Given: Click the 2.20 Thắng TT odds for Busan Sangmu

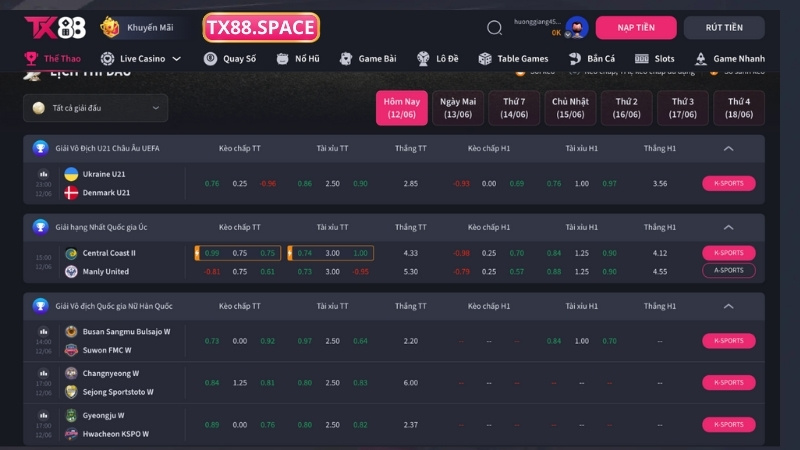Looking at the screenshot, I should coord(411,341).
